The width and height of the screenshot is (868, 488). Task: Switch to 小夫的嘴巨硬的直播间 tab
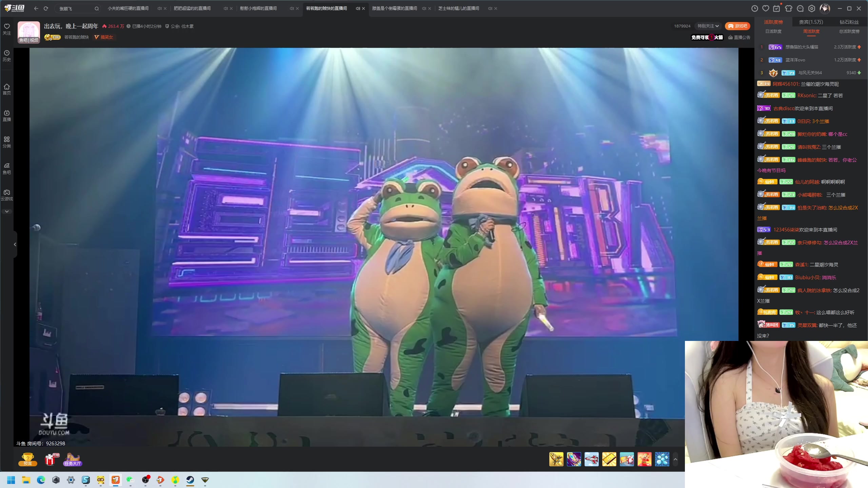(x=128, y=8)
